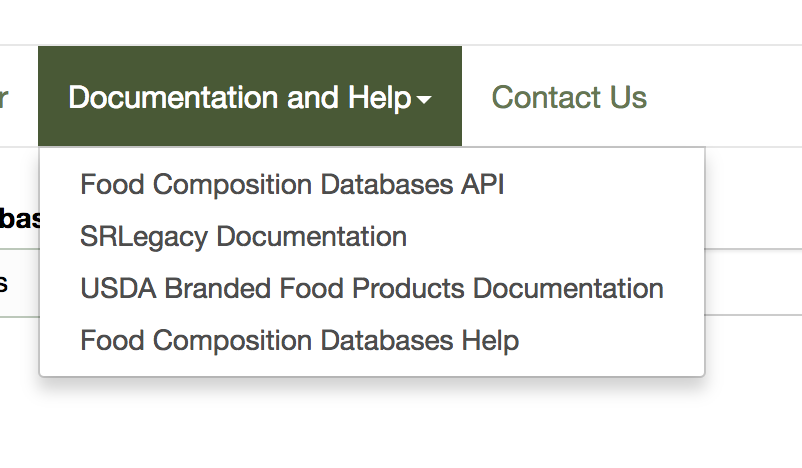Screen dimensions: 802x468
Task: Select Food Composition Databases API
Action: [292, 184]
